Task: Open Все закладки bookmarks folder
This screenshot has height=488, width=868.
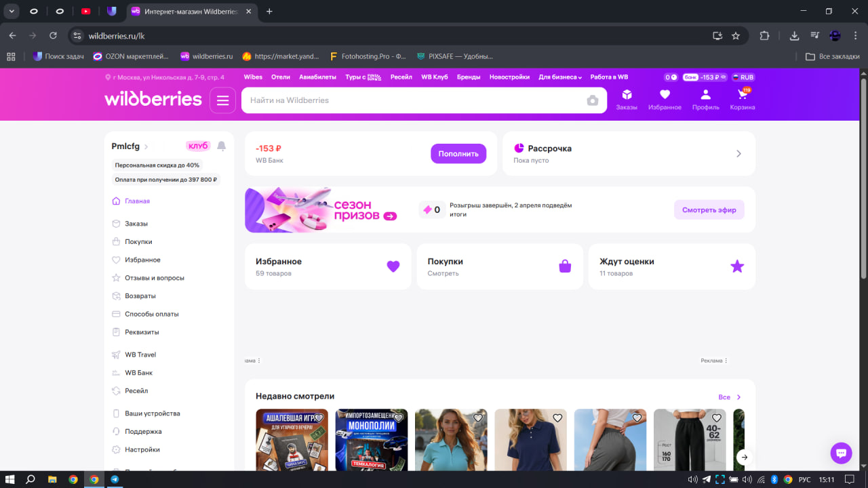Action: [833, 56]
